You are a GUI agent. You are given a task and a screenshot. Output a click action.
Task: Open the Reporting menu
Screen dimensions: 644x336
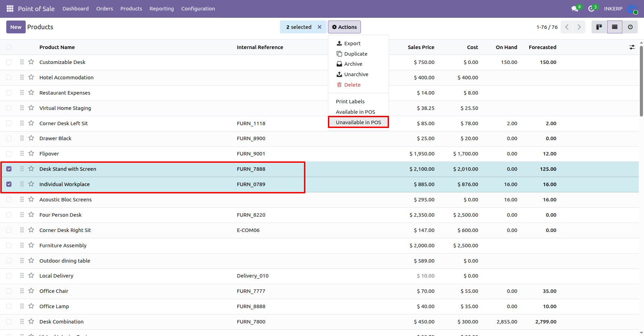[162, 8]
